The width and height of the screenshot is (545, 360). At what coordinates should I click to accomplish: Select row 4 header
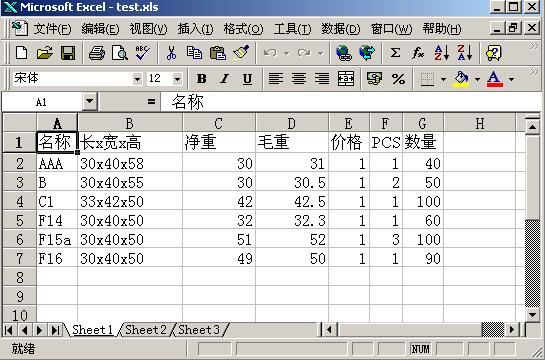click(x=19, y=202)
